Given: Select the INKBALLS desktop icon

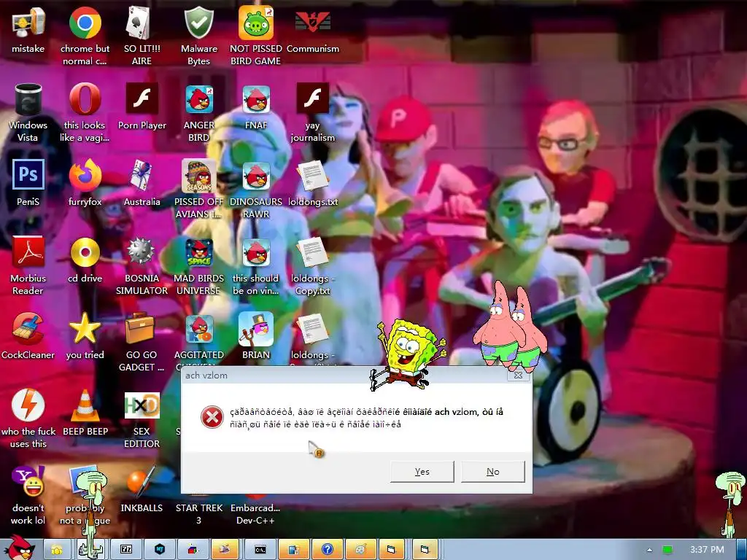Looking at the screenshot, I should 142,482.
